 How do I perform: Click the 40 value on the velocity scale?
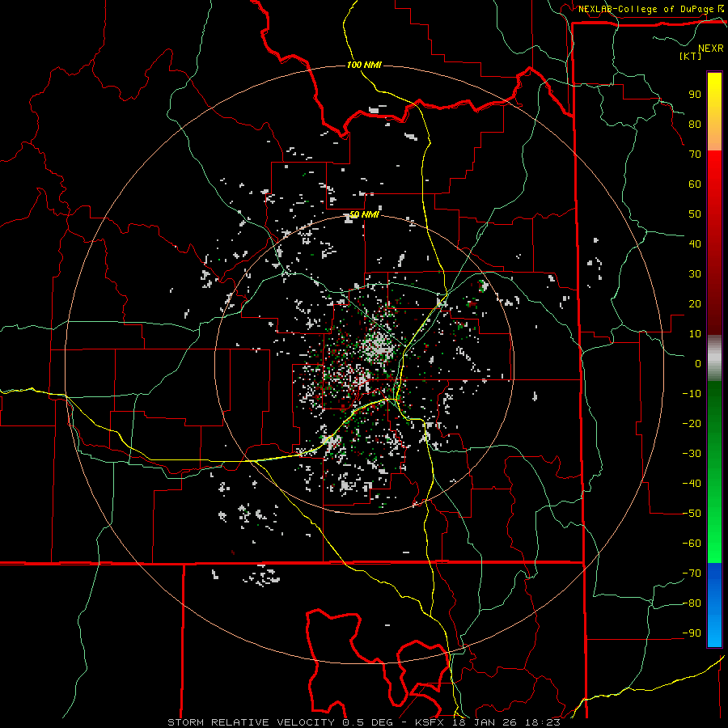(695, 244)
